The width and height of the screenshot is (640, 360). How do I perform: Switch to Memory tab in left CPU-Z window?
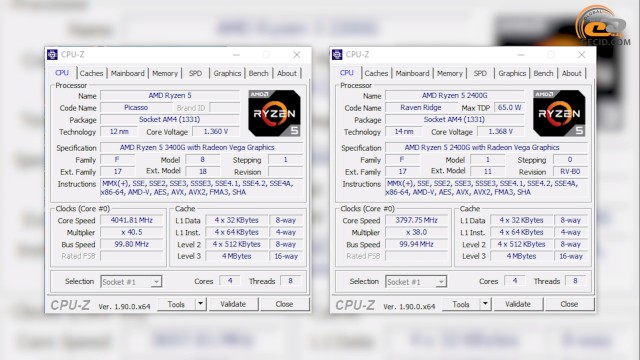(x=165, y=73)
